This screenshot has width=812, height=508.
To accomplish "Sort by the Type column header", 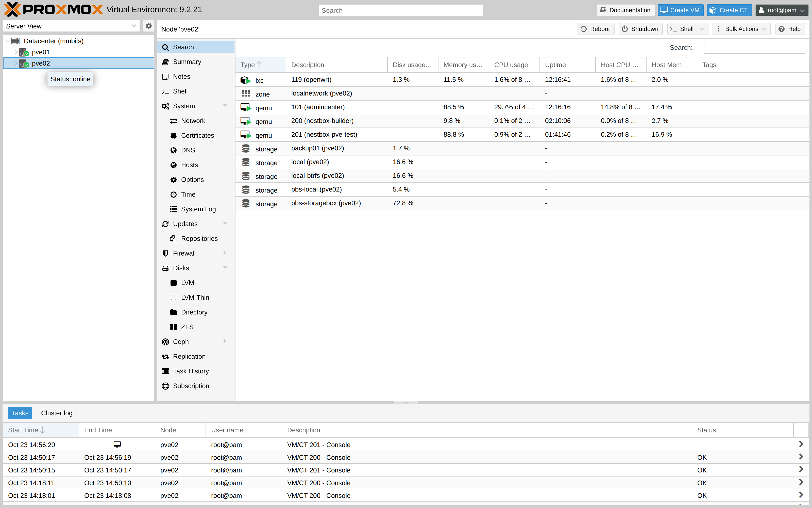I will coord(260,65).
